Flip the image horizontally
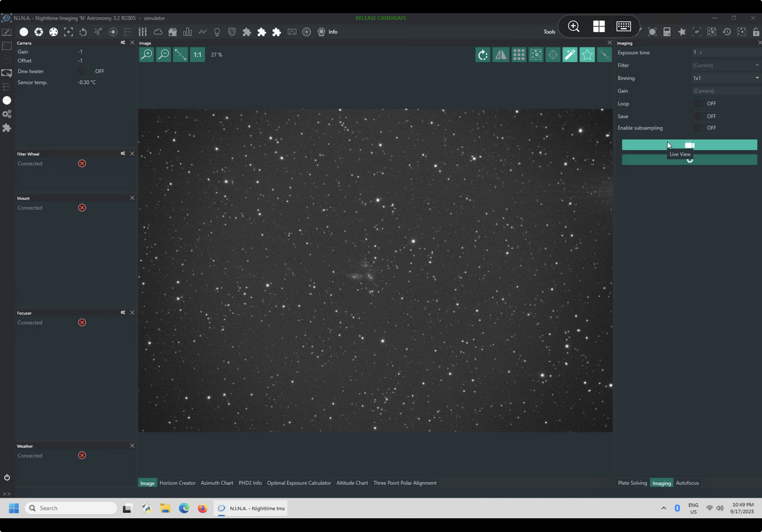 501,54
